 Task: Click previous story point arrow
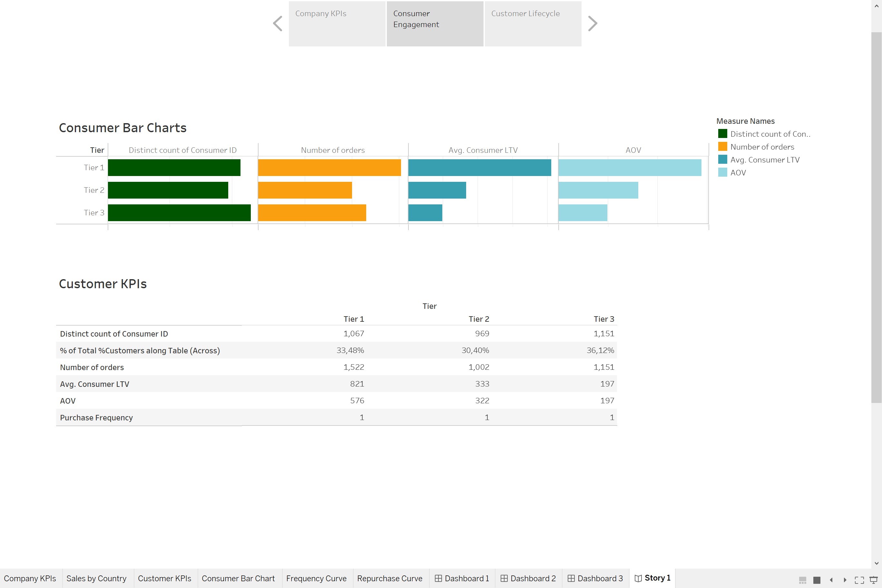point(278,24)
